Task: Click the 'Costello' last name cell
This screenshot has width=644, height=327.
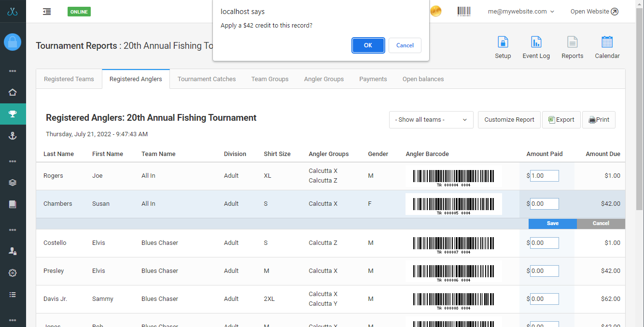Action: pyautogui.click(x=55, y=243)
